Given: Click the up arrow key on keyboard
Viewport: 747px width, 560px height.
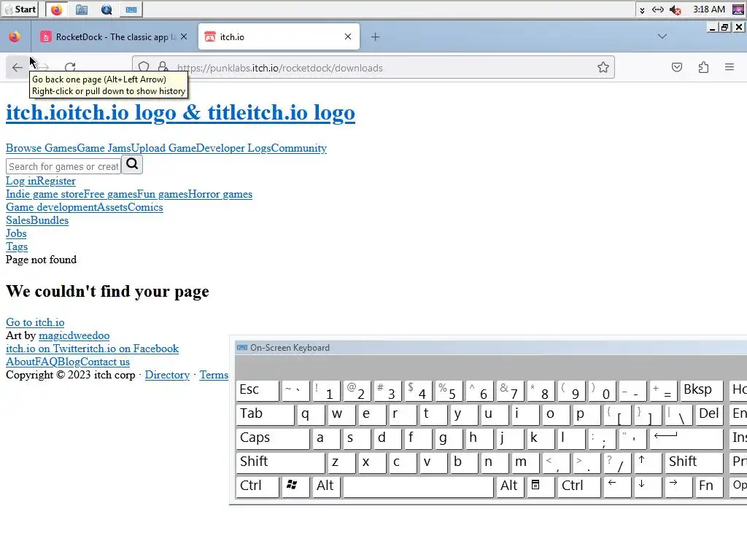Looking at the screenshot, I should (648, 462).
